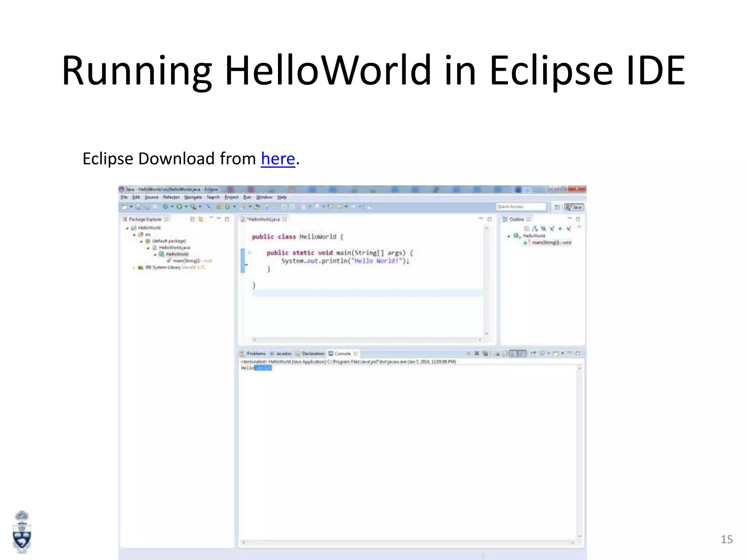Collapse the HelloWorld.java file node

point(148,248)
